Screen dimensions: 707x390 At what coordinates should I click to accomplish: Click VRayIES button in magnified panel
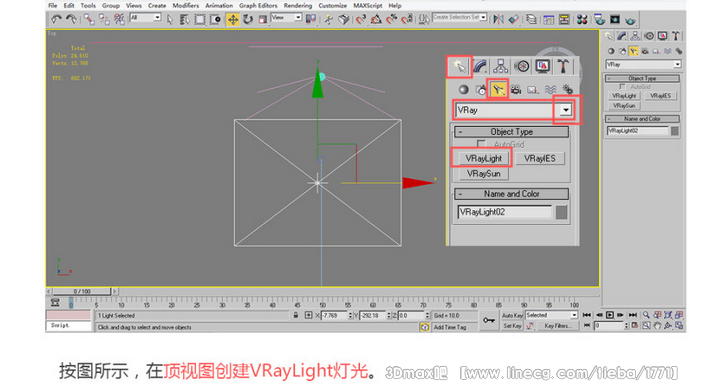(540, 158)
